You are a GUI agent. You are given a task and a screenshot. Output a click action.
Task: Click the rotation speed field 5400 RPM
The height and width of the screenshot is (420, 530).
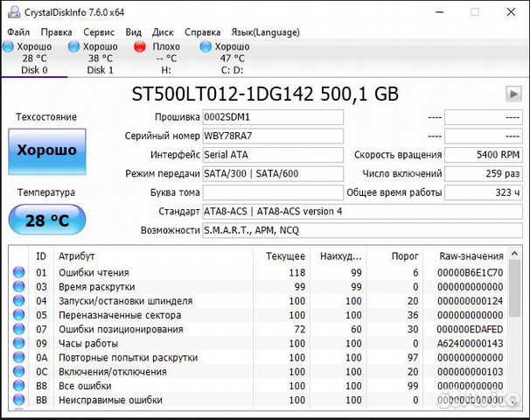(x=484, y=155)
